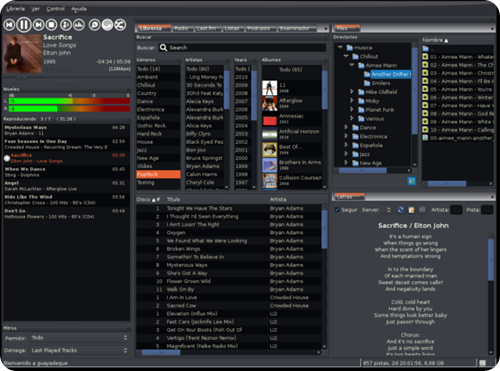Open the Ayuda menu

click(79, 9)
